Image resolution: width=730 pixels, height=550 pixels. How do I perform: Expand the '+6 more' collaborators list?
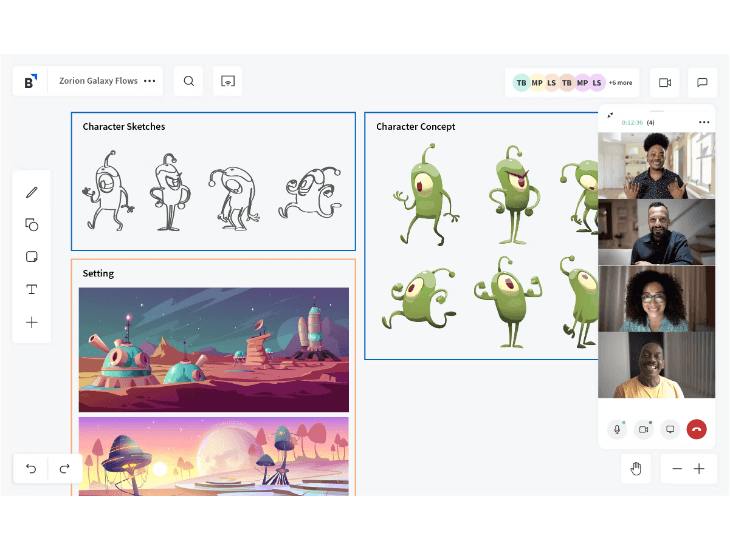[620, 83]
